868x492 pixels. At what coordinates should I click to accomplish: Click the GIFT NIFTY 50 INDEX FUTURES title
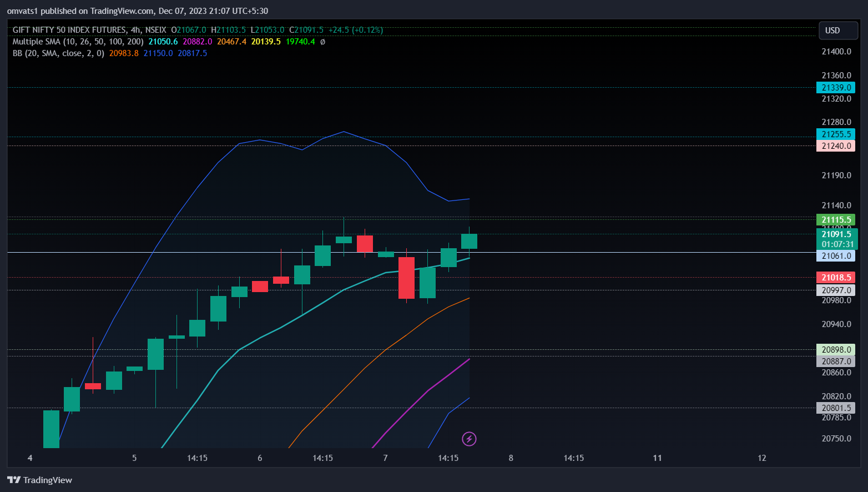(x=69, y=30)
